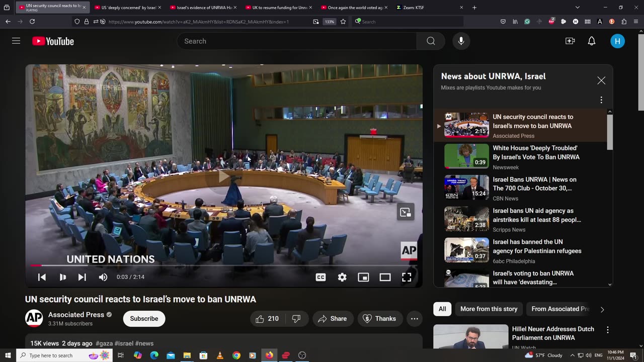This screenshot has width=644, height=362.
Task: Like the video showing 210 likes
Action: click(267, 319)
